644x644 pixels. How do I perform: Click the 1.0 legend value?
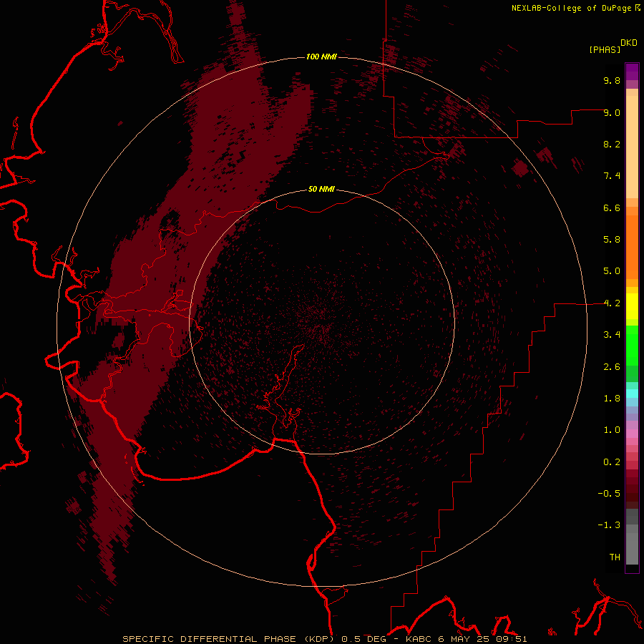tap(612, 430)
